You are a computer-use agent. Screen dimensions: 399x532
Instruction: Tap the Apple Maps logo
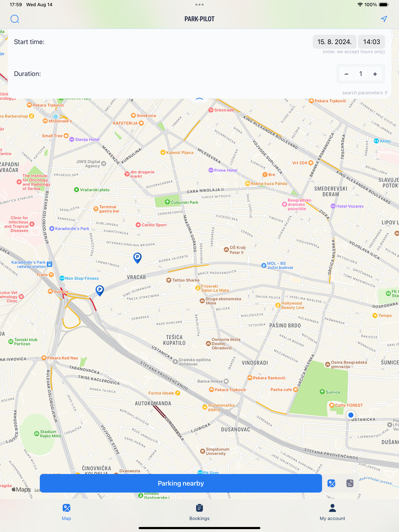tap(21, 489)
